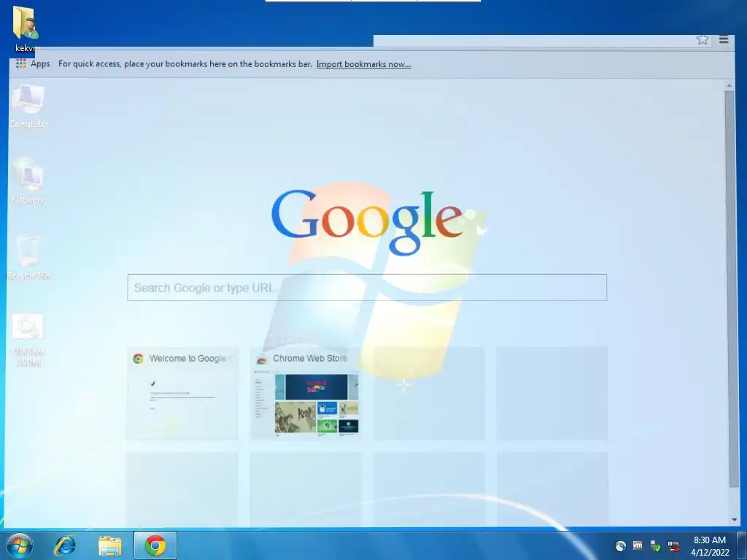Focus the Search Google or type URL box
747x560 pixels.
point(367,287)
